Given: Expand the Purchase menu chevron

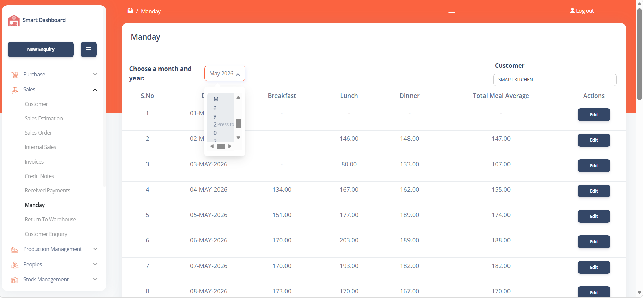Looking at the screenshot, I should coord(95,74).
